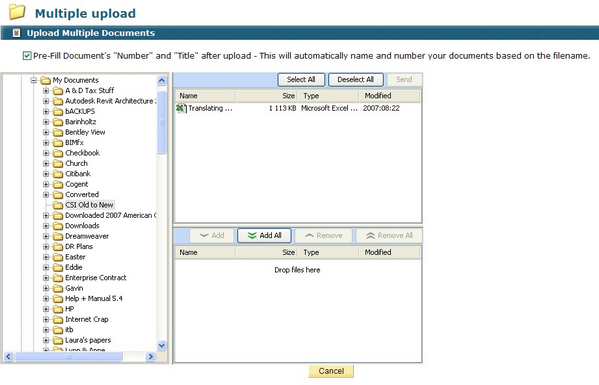Image resolution: width=599 pixels, height=385 pixels.
Task: Click the CSI Old to New folder icon
Action: (x=58, y=205)
